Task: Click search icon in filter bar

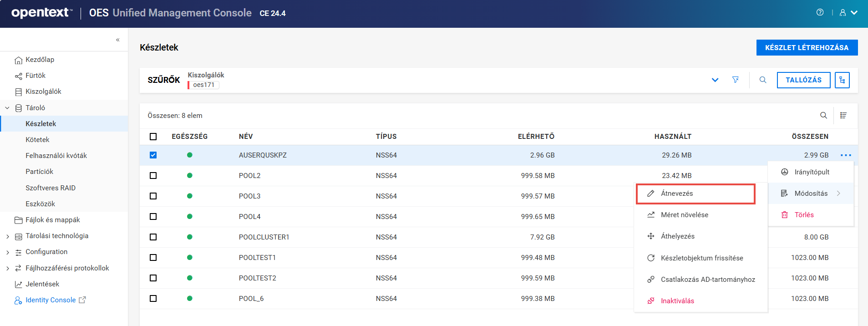Action: point(763,80)
